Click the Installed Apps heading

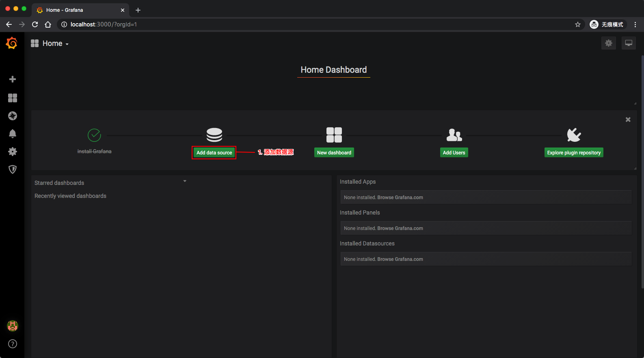[358, 182]
